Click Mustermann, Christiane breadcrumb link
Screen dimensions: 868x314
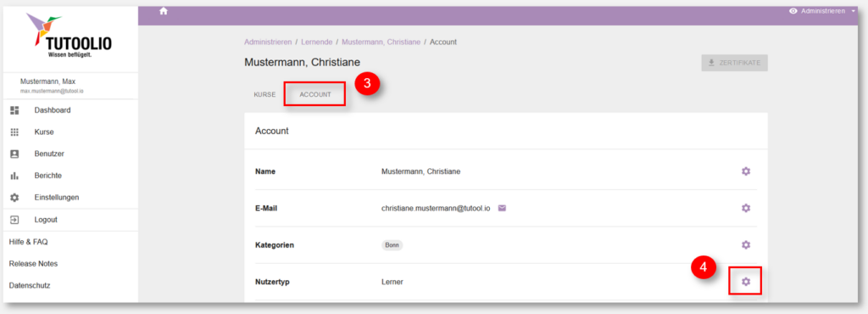click(x=381, y=42)
